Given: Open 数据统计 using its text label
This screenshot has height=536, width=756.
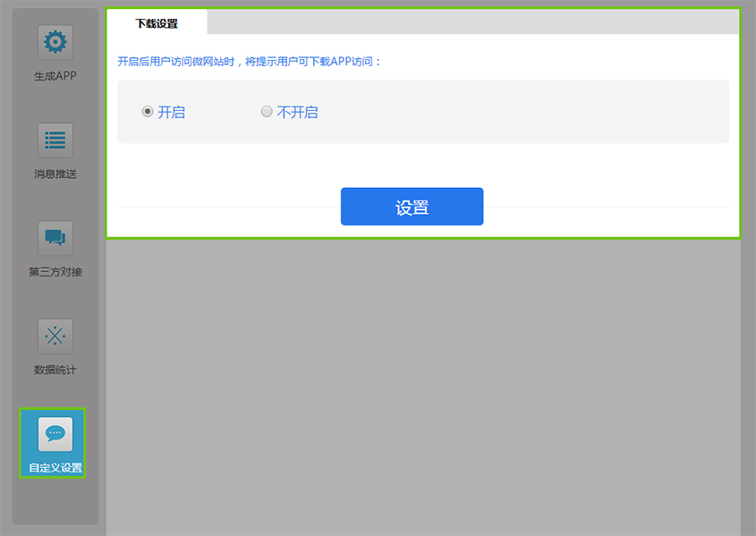Looking at the screenshot, I should pos(55,370).
